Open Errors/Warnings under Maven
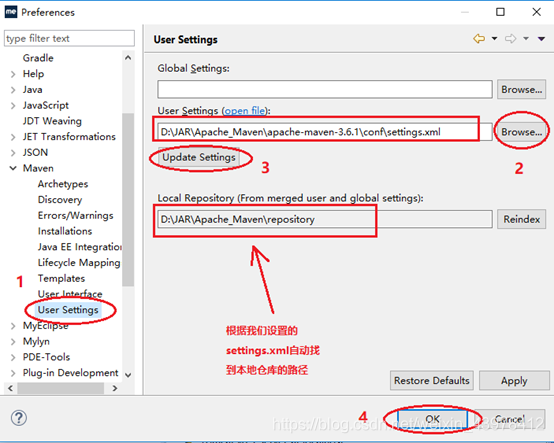This screenshot has height=443, width=554. (76, 215)
